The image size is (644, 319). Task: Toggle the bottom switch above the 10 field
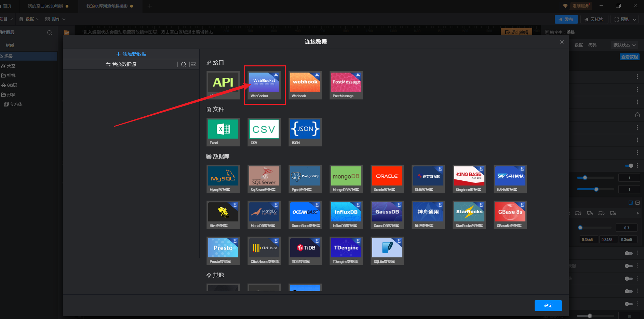coord(628,304)
